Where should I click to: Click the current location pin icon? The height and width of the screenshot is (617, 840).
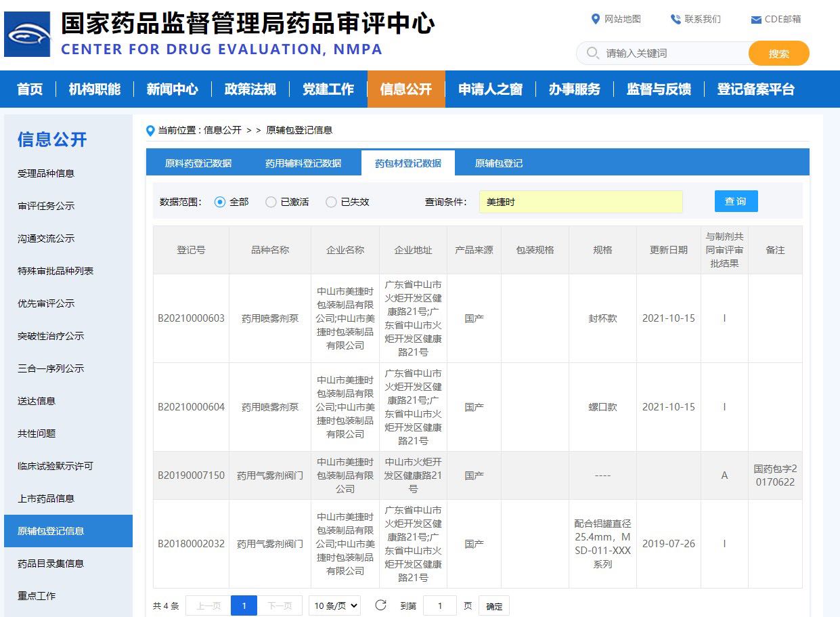point(150,130)
